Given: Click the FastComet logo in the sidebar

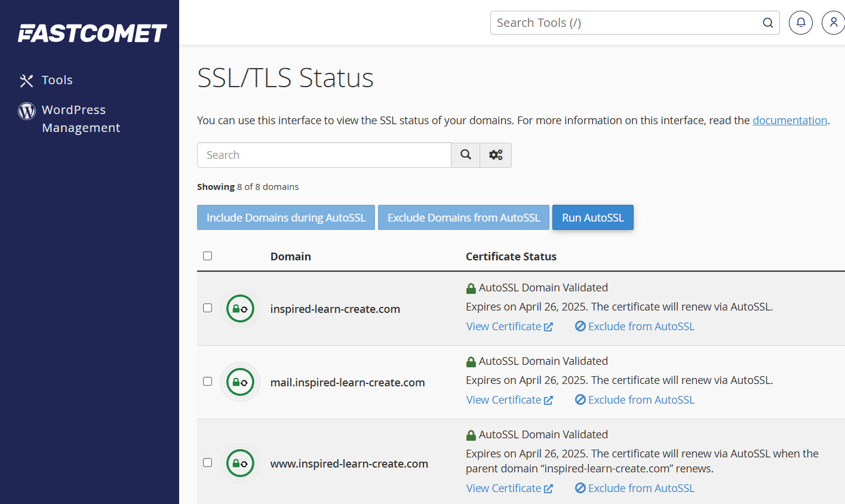Looking at the screenshot, I should [93, 33].
